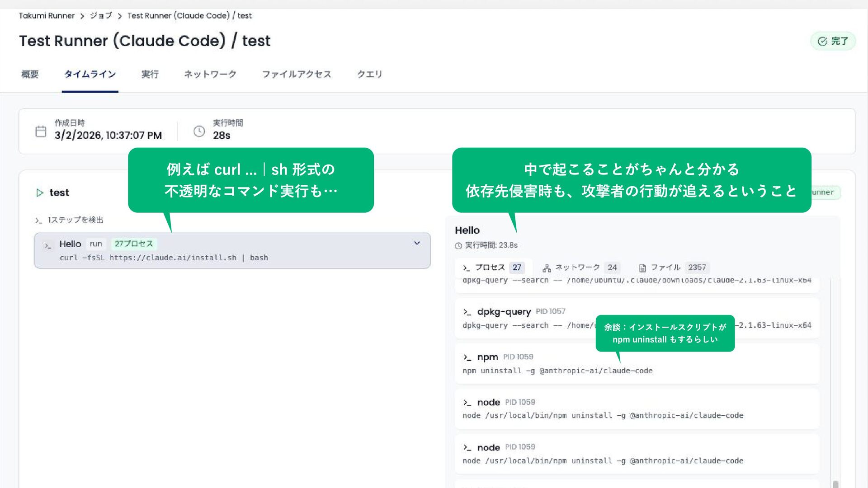Click the terminal icon next to npm process
The height and width of the screenshot is (488, 868).
coord(467,357)
